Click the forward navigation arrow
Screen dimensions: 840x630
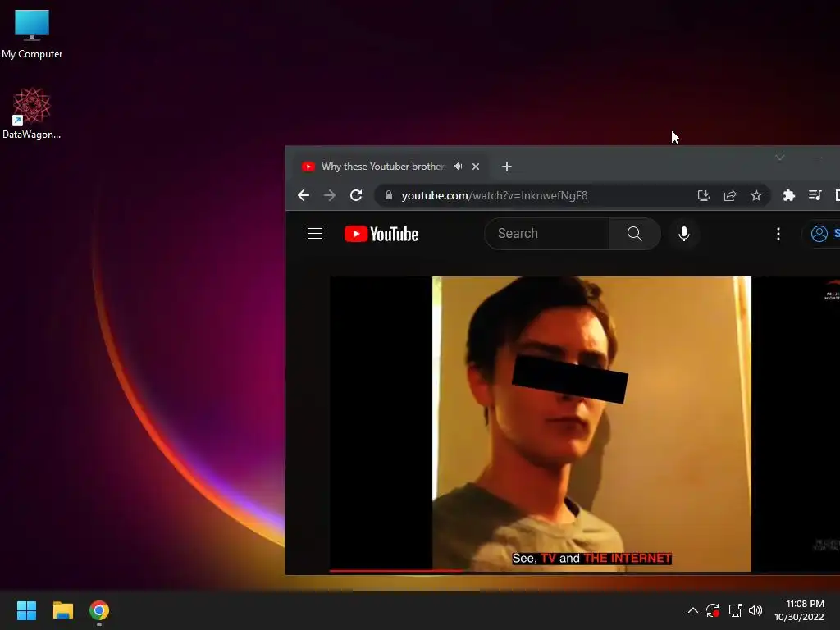click(x=330, y=195)
